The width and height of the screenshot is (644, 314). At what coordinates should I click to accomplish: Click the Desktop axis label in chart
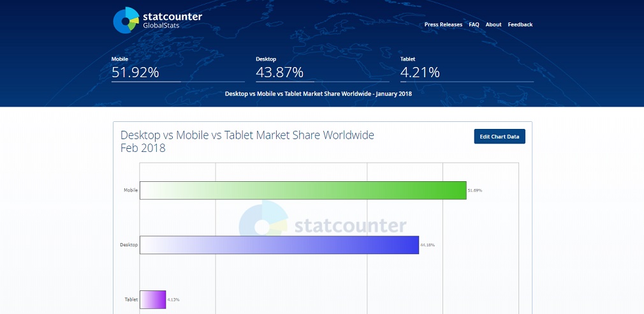point(129,245)
